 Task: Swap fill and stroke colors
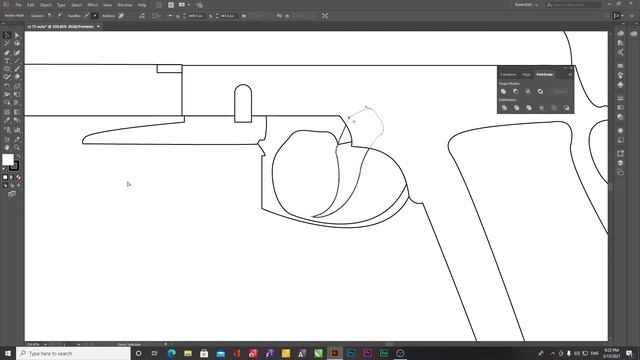pyautogui.click(x=18, y=156)
